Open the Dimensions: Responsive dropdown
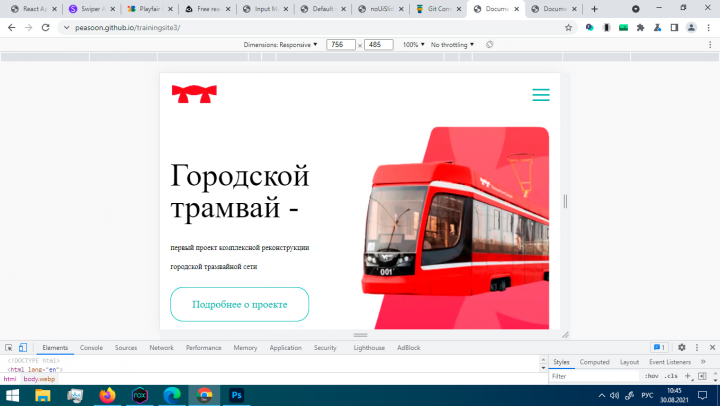The image size is (720, 406). [x=280, y=45]
